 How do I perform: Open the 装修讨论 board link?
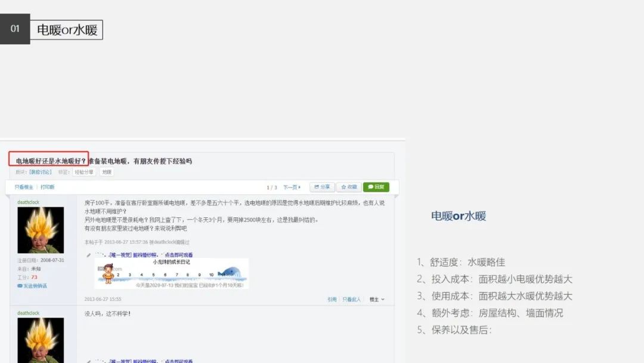pyautogui.click(x=41, y=173)
